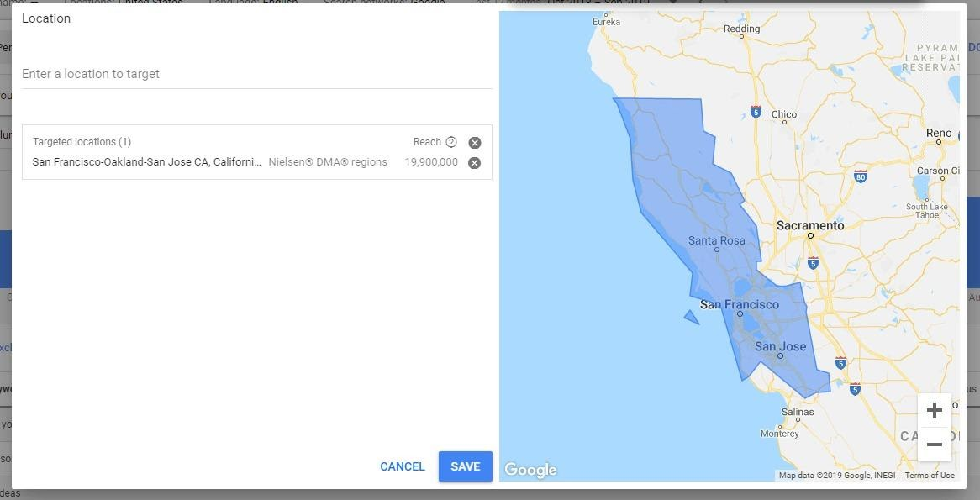Viewport: 980px width, 500px height.
Task: Click the South Lake Tahoe map label
Action: pos(927,211)
